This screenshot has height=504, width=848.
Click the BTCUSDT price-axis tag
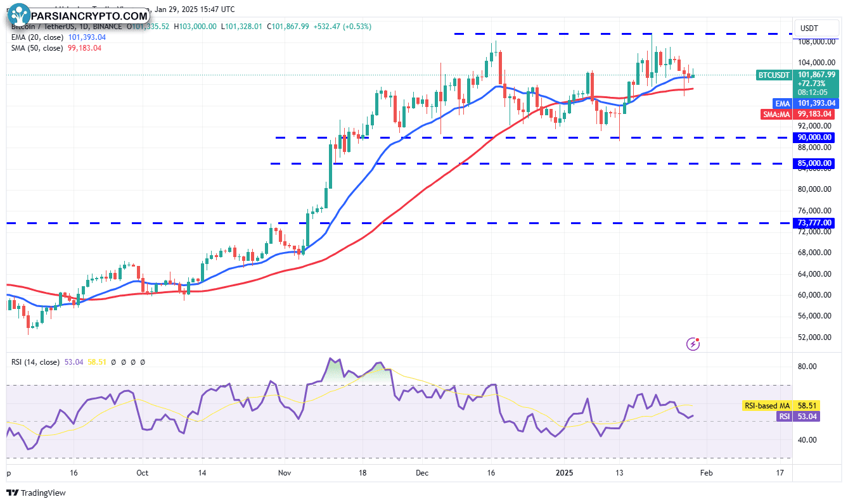tap(774, 75)
